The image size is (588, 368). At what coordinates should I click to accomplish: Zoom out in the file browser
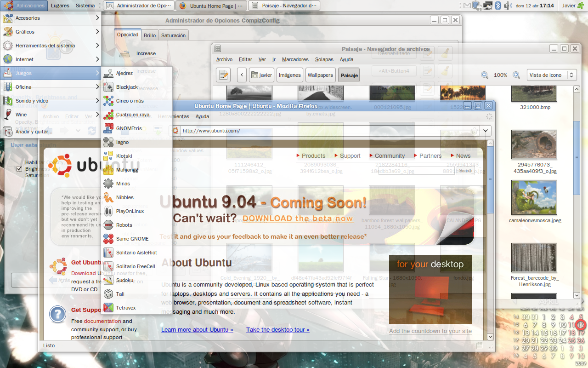pos(485,75)
